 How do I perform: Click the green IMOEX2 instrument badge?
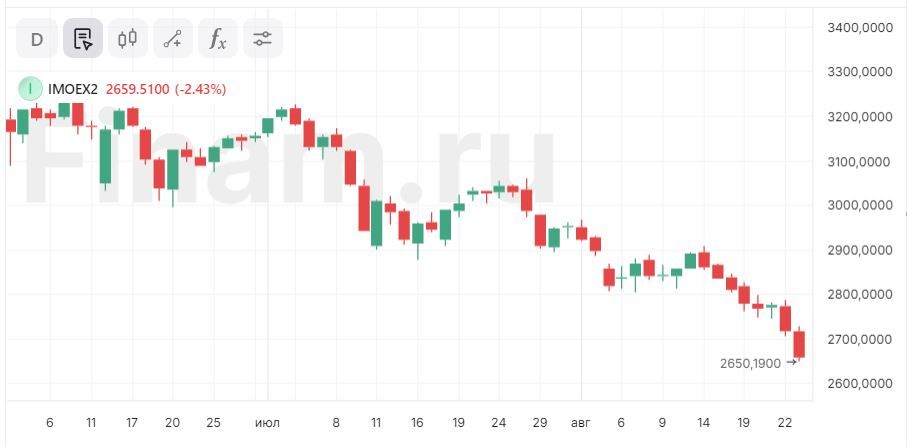(31, 89)
